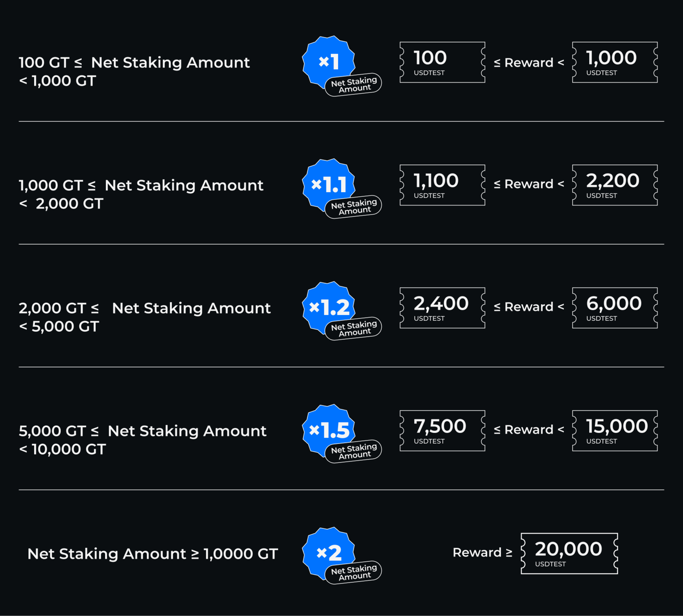Select the 1,100 USDTEST ticket

pos(442,185)
